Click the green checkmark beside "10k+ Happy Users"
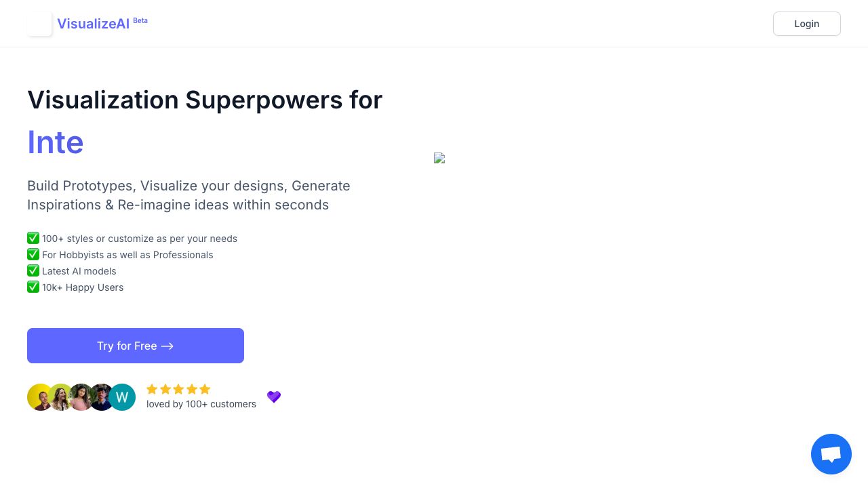 click(33, 287)
